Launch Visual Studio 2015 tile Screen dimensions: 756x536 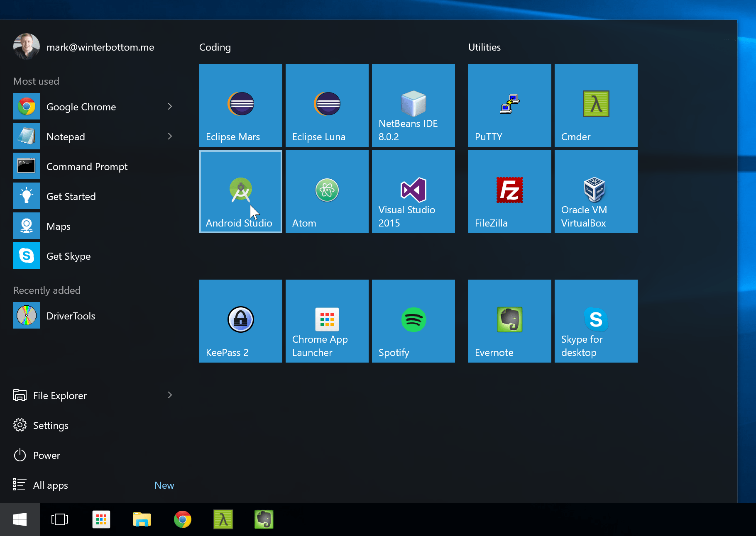[413, 192]
